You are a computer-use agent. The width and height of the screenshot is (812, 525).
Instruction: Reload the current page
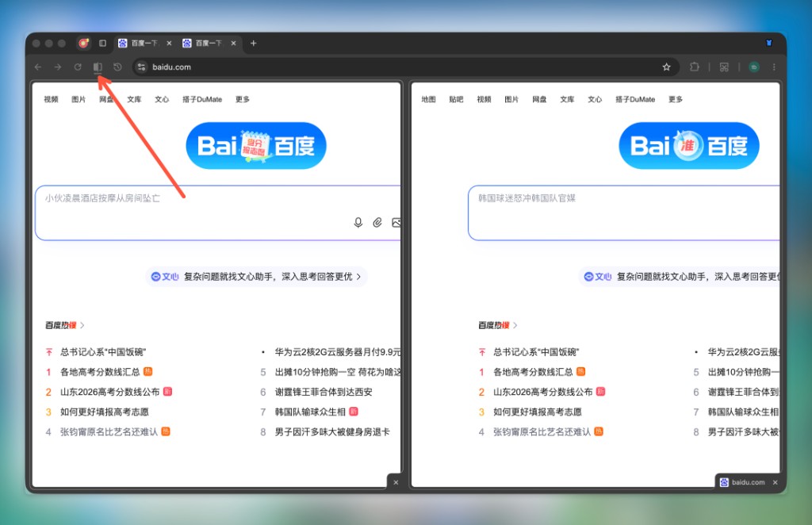tap(78, 67)
